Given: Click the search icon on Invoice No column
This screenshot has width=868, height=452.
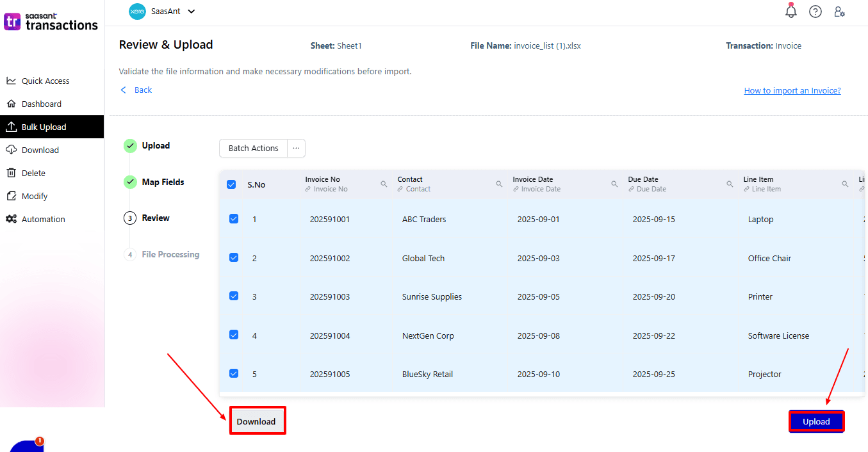Looking at the screenshot, I should pyautogui.click(x=383, y=184).
